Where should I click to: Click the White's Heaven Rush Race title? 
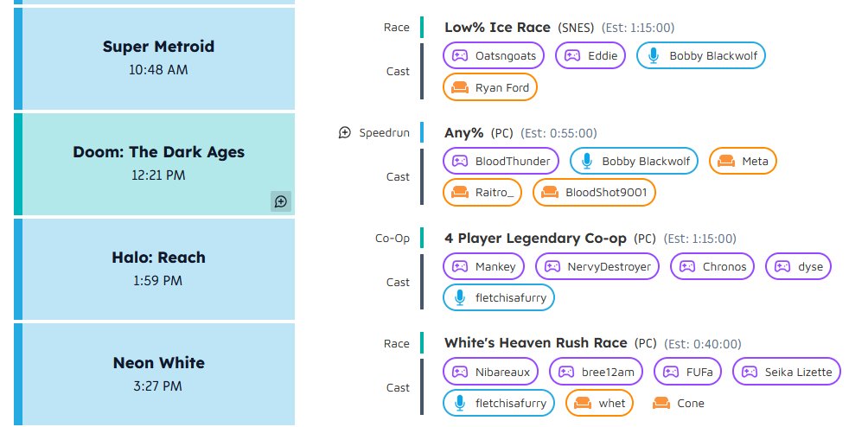536,343
